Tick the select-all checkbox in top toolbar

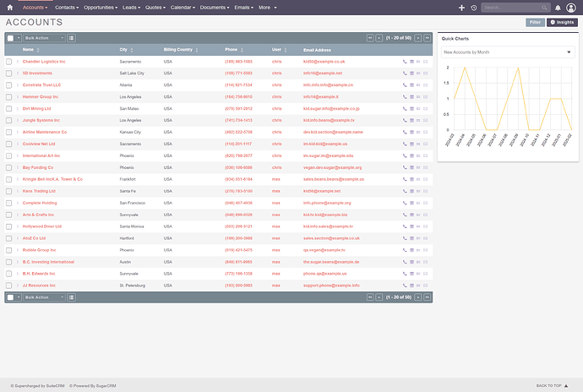pos(10,38)
